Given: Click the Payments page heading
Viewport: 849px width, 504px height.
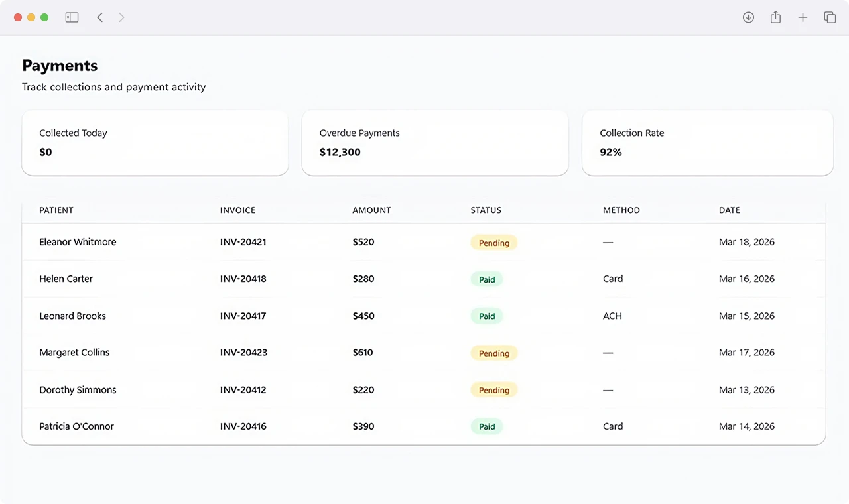Looking at the screenshot, I should pyautogui.click(x=60, y=65).
